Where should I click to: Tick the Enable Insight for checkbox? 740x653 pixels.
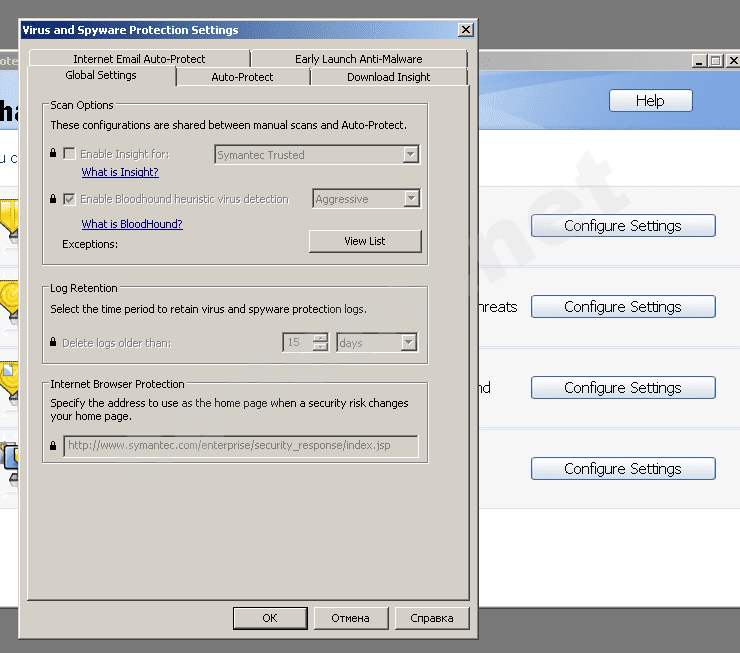pos(69,153)
